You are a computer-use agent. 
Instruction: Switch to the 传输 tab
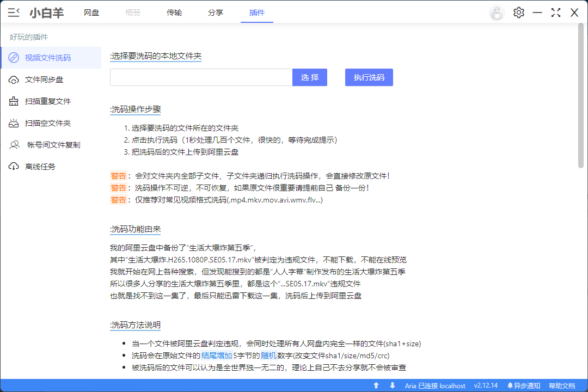pos(174,13)
